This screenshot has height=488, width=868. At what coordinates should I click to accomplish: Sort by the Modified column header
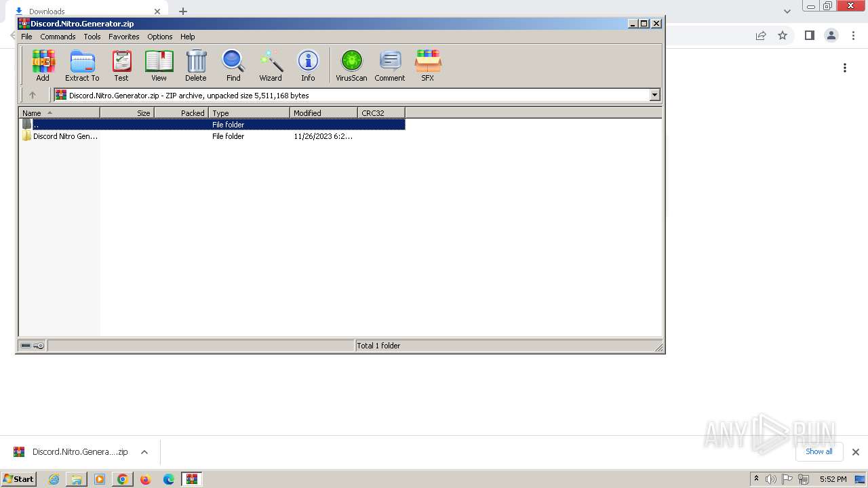click(x=323, y=113)
